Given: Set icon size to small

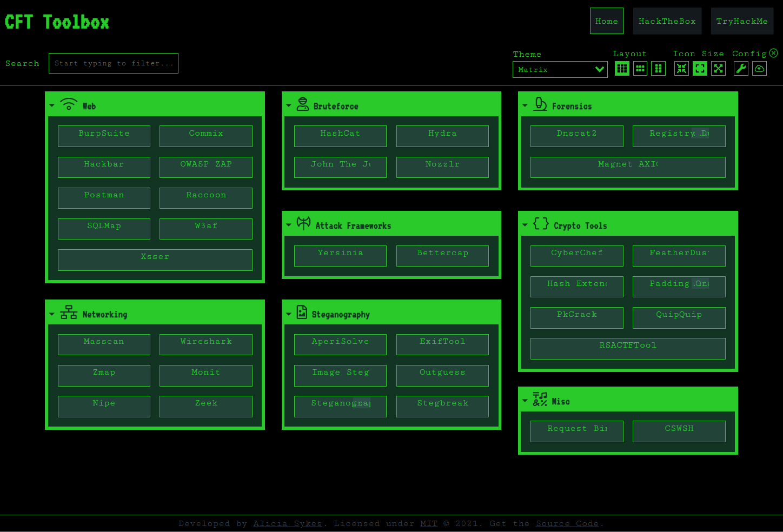Looking at the screenshot, I should tap(681, 69).
